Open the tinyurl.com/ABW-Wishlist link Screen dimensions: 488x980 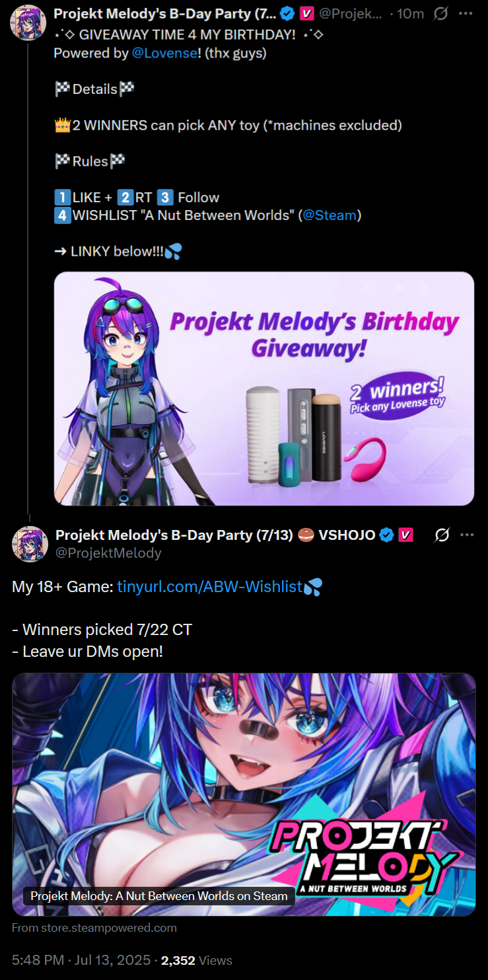point(209,587)
